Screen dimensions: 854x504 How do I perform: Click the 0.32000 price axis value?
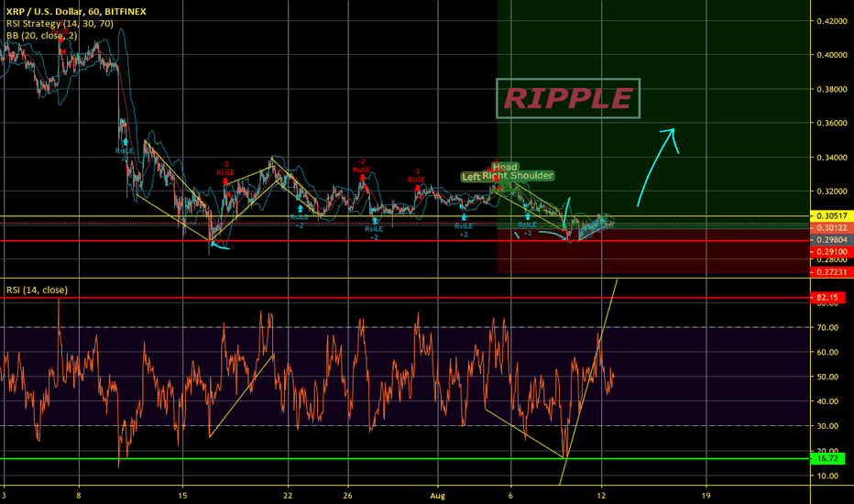pos(832,192)
